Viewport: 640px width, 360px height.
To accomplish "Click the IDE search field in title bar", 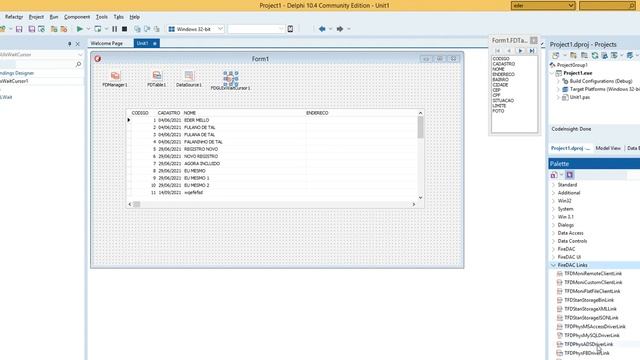I will [607, 5].
